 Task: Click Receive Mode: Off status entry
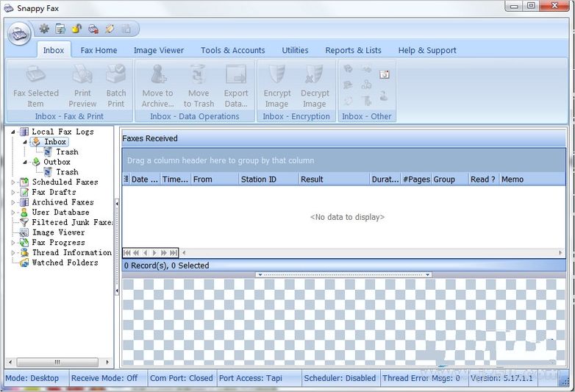[104, 378]
